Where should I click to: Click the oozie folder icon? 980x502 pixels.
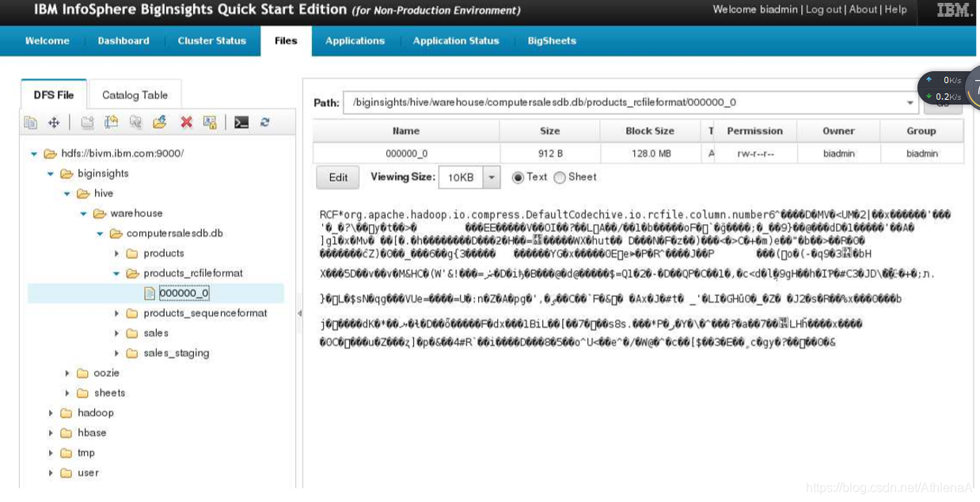click(82, 373)
